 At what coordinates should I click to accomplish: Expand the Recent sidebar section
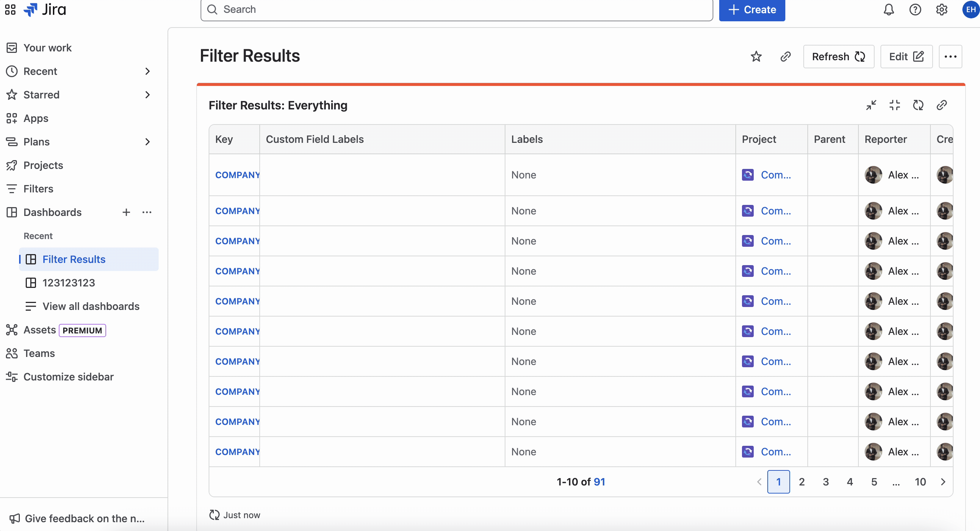tap(148, 71)
